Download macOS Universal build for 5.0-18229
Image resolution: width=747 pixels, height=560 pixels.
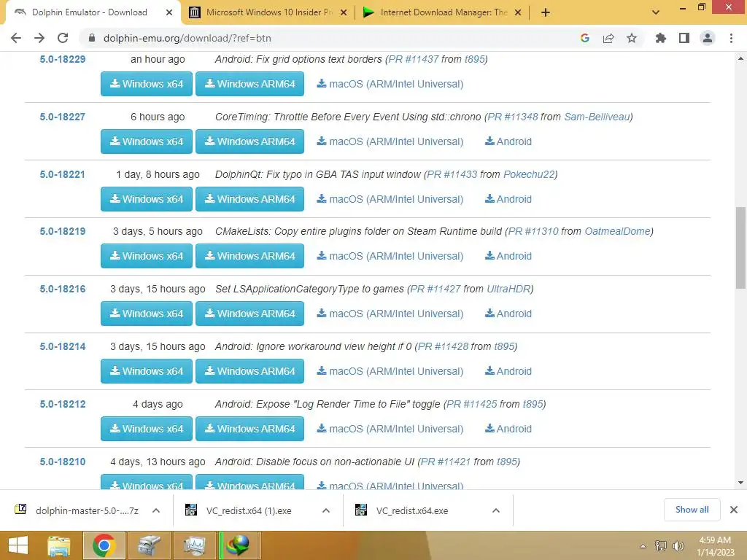click(x=390, y=84)
